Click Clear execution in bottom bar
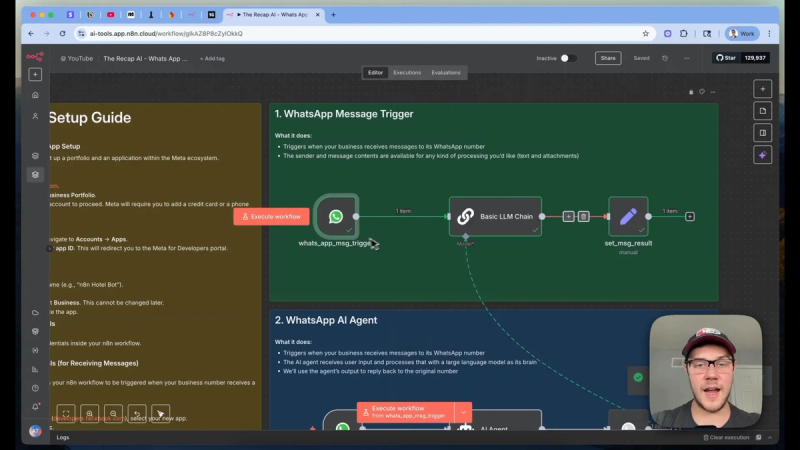Screen dimensions: 800x450 [x=726, y=437]
